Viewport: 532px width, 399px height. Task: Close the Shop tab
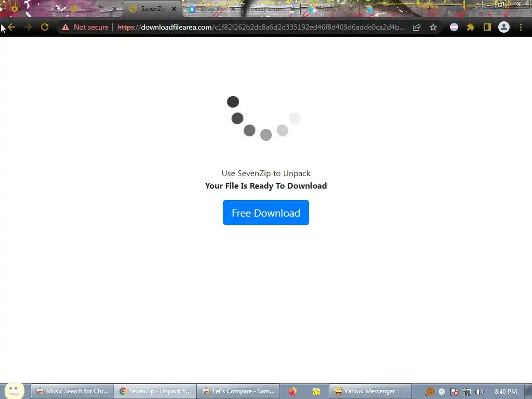pyautogui.click(x=233, y=9)
